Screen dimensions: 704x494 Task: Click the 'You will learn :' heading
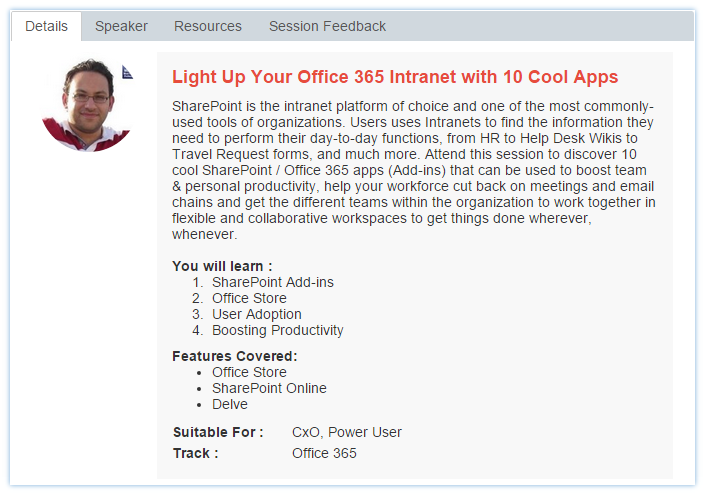[x=222, y=266]
